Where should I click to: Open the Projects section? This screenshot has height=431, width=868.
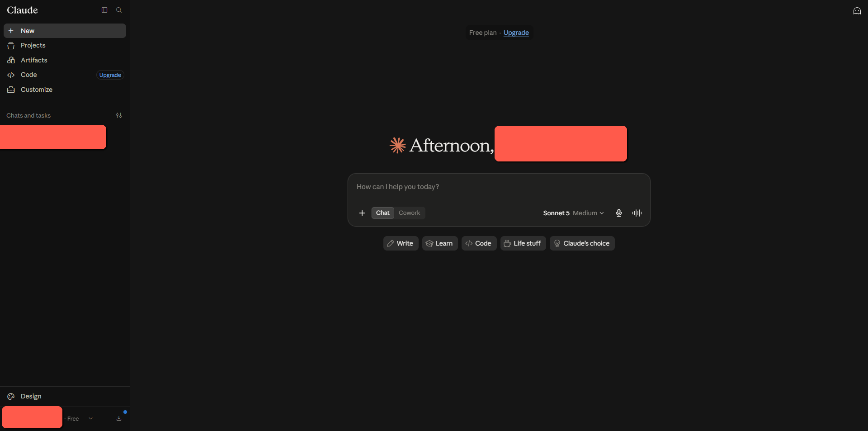[x=65, y=45]
